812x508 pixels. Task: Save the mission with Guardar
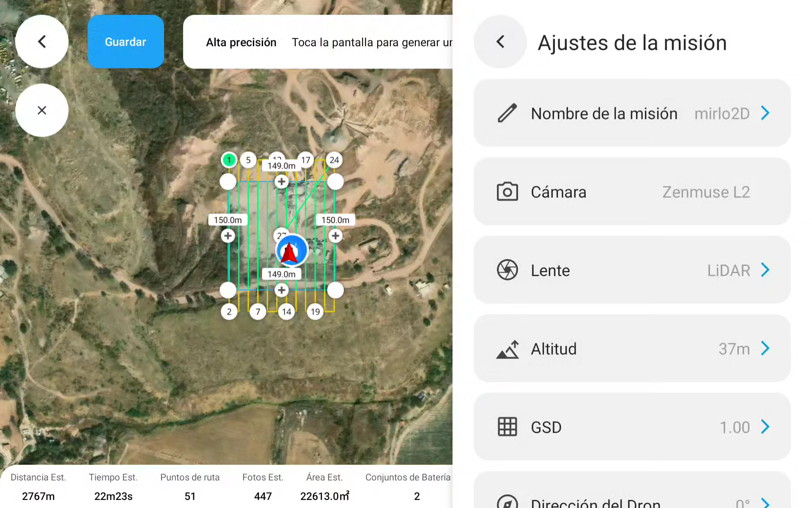coord(126,41)
